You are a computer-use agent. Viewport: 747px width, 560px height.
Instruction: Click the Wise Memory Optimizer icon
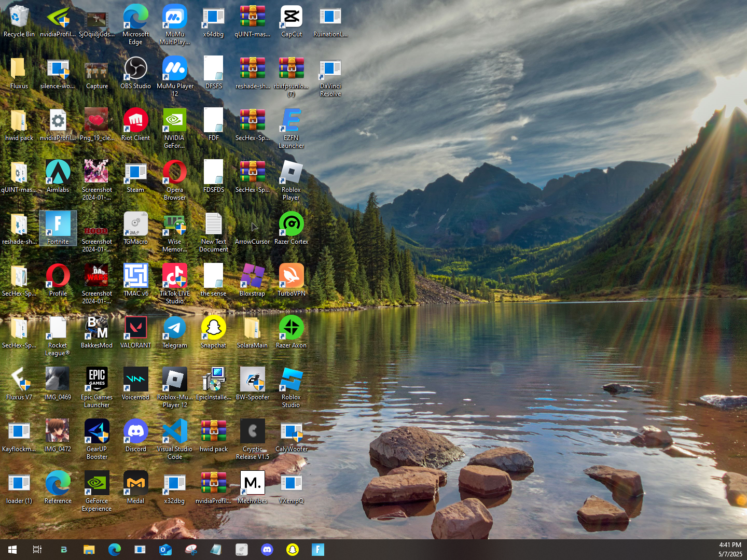[175, 232]
